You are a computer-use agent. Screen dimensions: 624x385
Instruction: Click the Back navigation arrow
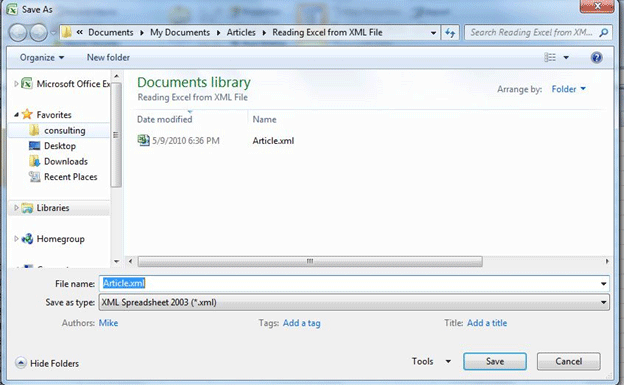18,33
